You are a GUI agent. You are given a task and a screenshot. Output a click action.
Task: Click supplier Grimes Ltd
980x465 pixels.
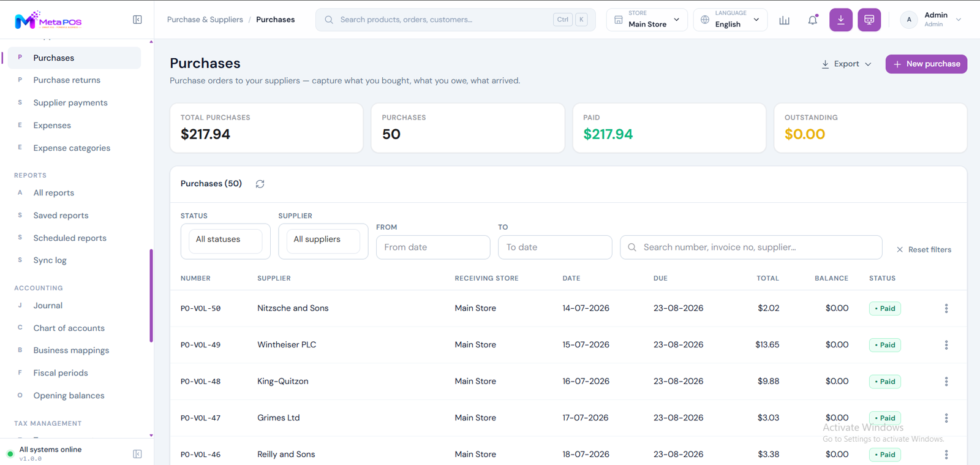point(279,418)
